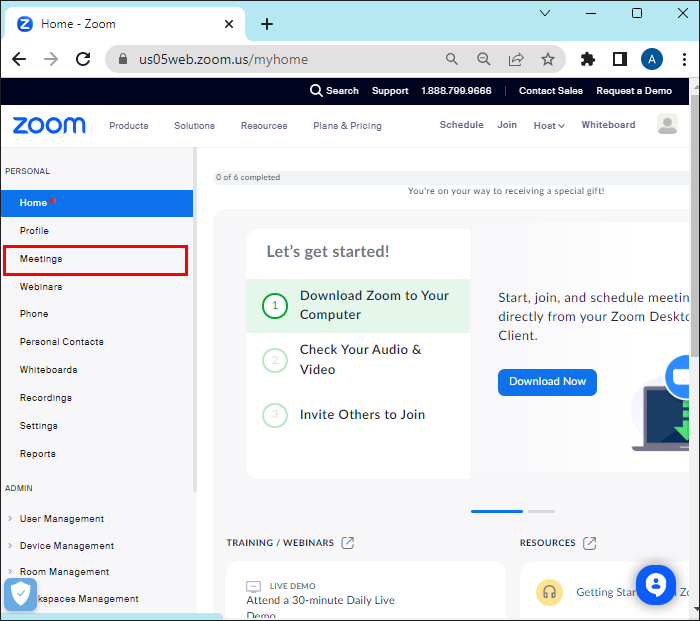Open Attend a 30-minute Daily Live Demo
Image resolution: width=700 pixels, height=621 pixels.
pos(321,606)
